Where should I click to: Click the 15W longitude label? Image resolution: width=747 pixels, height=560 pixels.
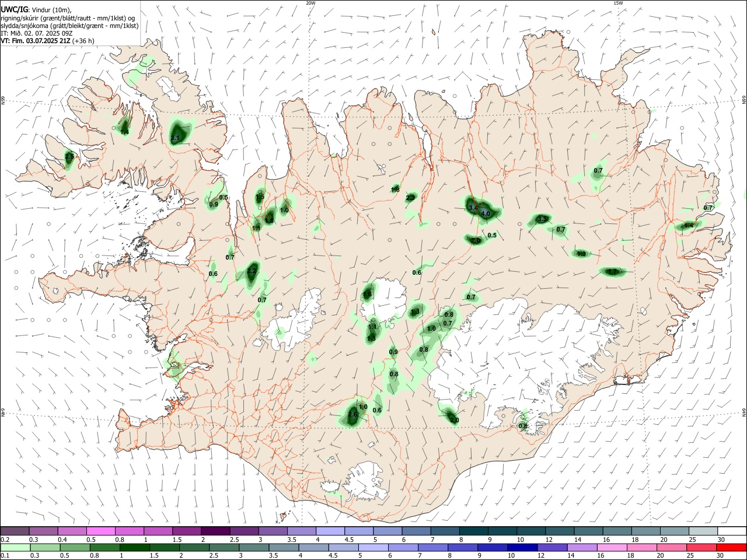coord(618,3)
